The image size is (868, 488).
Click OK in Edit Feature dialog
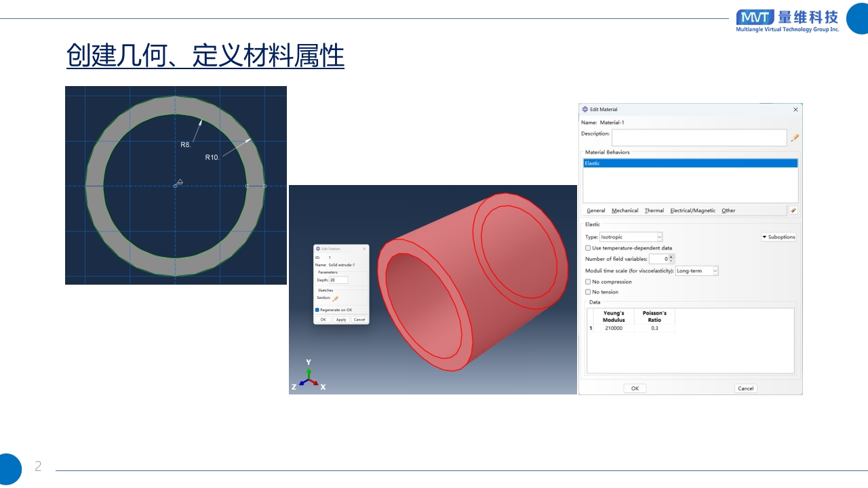pos(323,319)
